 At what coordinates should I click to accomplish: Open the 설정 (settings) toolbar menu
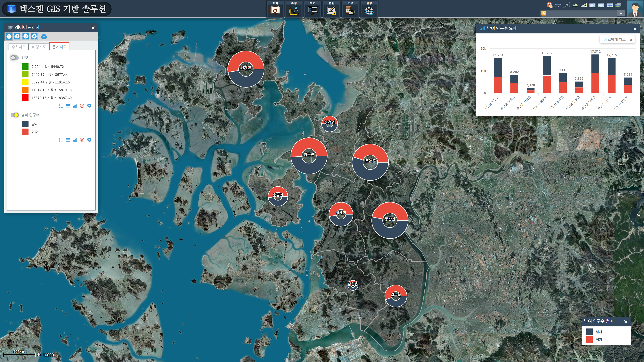click(x=369, y=9)
